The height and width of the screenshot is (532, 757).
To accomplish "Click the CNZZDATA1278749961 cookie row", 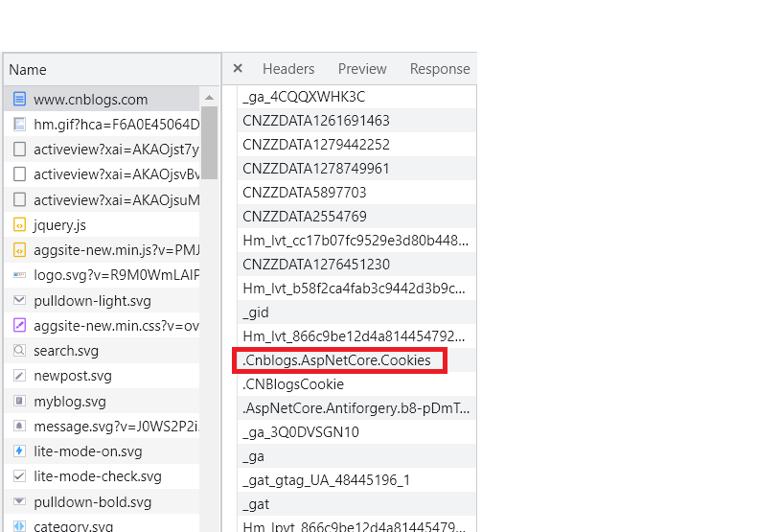I will [x=356, y=168].
